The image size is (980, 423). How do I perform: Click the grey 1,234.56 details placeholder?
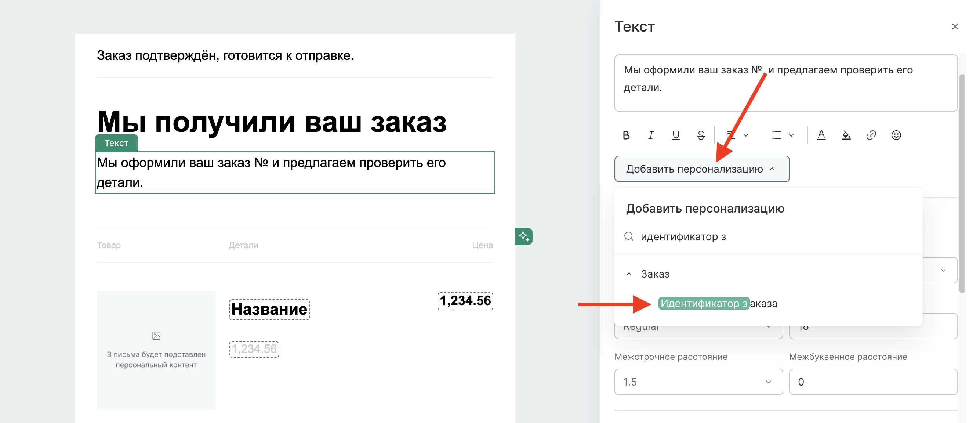[254, 349]
